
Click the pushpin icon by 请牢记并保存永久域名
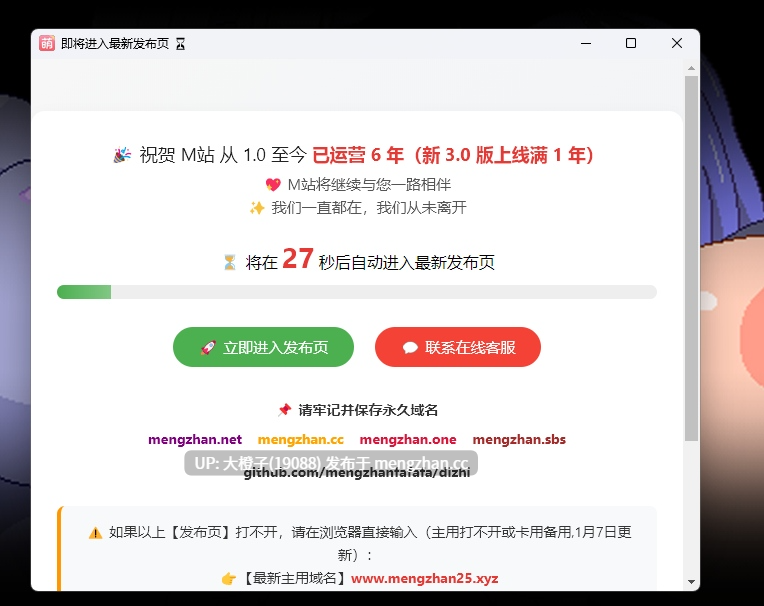[285, 410]
